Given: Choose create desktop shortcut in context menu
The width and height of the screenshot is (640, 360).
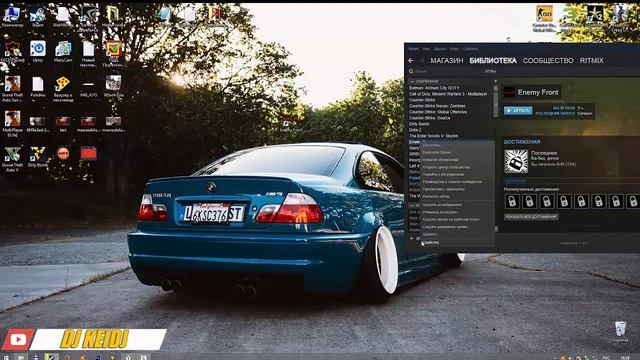Looking at the screenshot, I should pos(457,219).
